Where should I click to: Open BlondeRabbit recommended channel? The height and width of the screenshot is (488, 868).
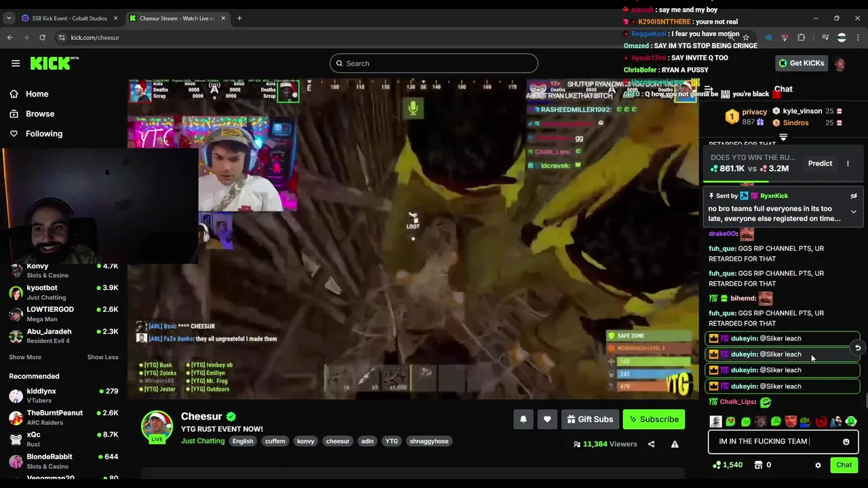point(63,461)
